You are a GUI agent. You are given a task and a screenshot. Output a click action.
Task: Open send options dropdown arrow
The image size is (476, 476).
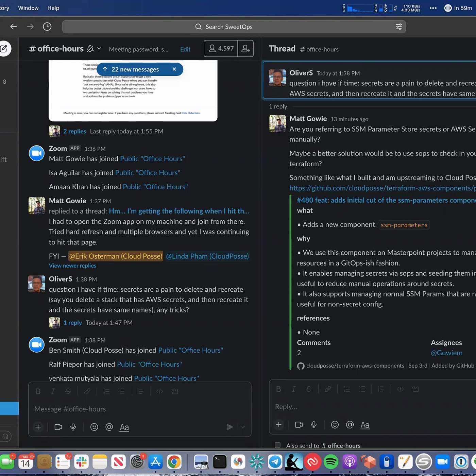tap(243, 427)
